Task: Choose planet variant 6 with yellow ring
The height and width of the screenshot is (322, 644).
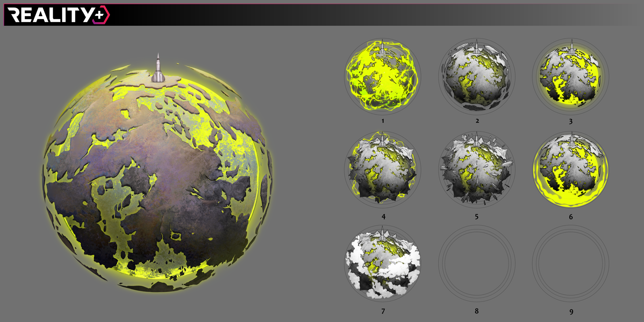Action: tap(571, 170)
